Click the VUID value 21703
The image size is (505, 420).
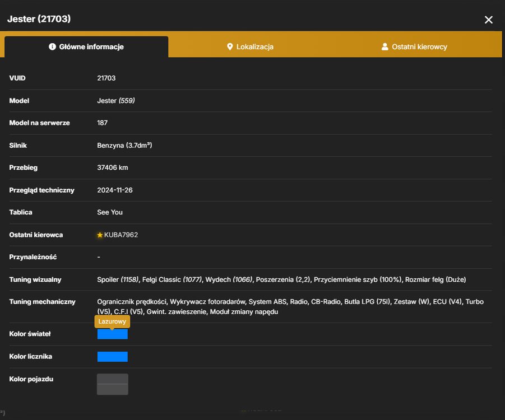pos(106,78)
